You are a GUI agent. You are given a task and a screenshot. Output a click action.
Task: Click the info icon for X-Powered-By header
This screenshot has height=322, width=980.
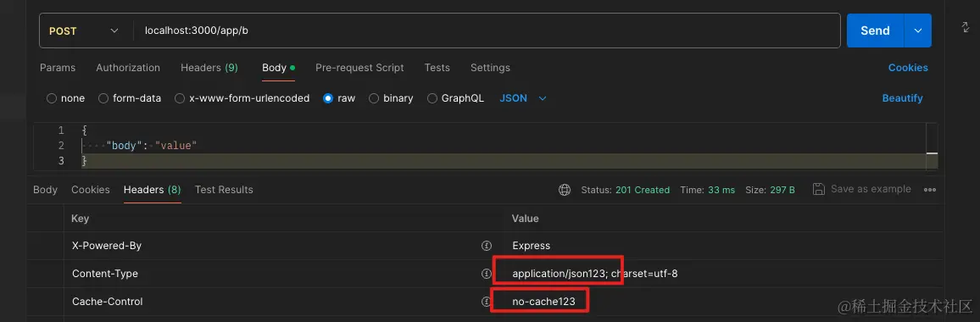(x=487, y=246)
